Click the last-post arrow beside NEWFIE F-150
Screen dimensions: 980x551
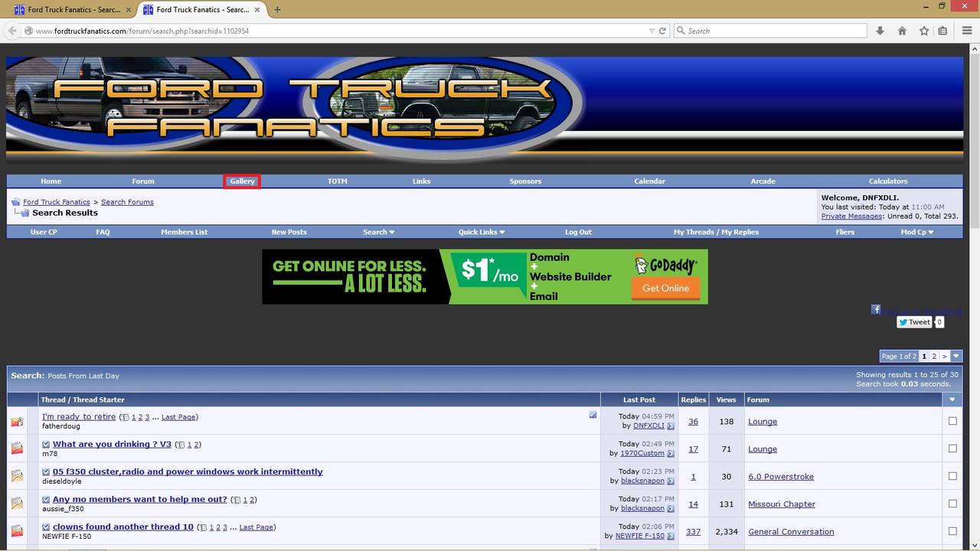(671, 536)
